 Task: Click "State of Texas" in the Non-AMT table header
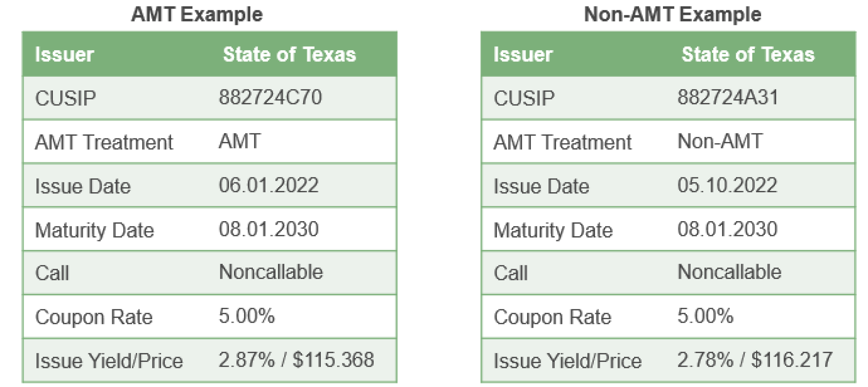[x=748, y=55]
